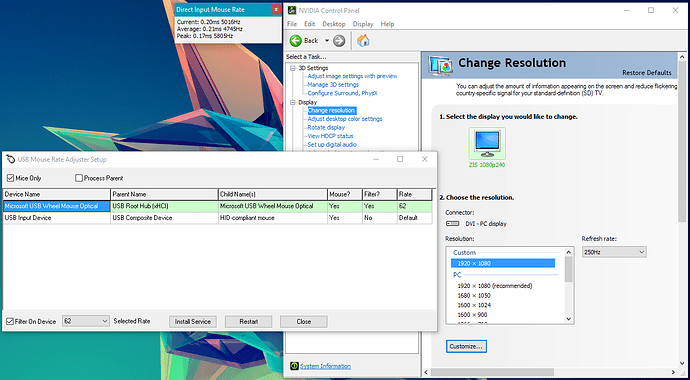The image size is (690, 380).
Task: Click the Change Resolution header display icon
Action: point(440,67)
